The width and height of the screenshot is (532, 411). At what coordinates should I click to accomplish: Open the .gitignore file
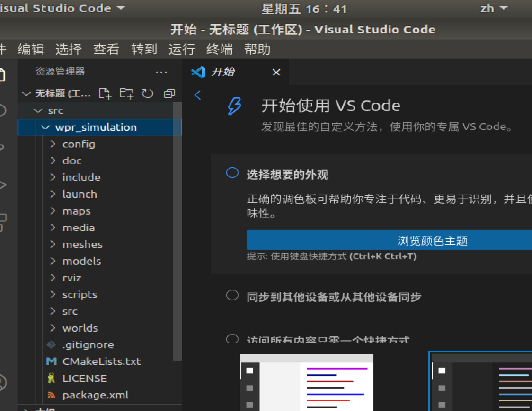(88, 345)
